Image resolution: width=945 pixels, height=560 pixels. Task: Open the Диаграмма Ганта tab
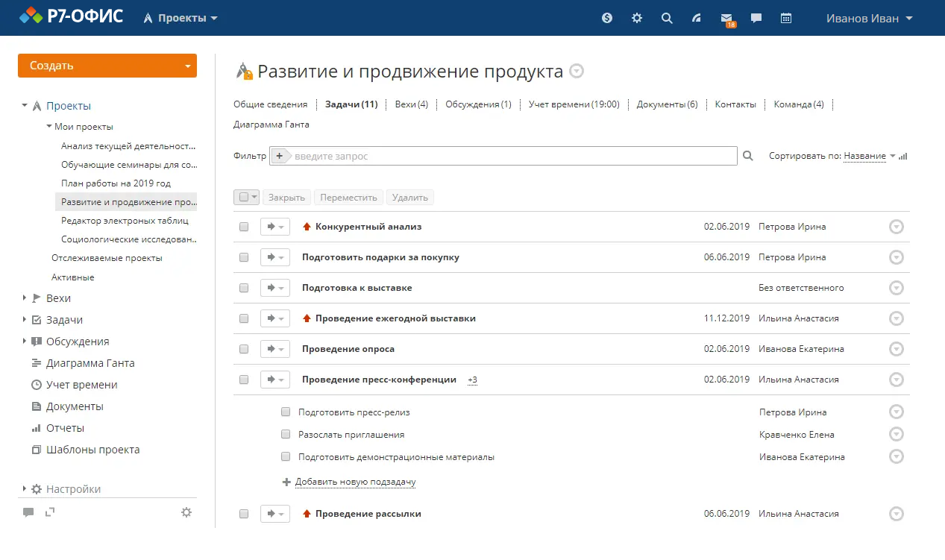pyautogui.click(x=271, y=124)
